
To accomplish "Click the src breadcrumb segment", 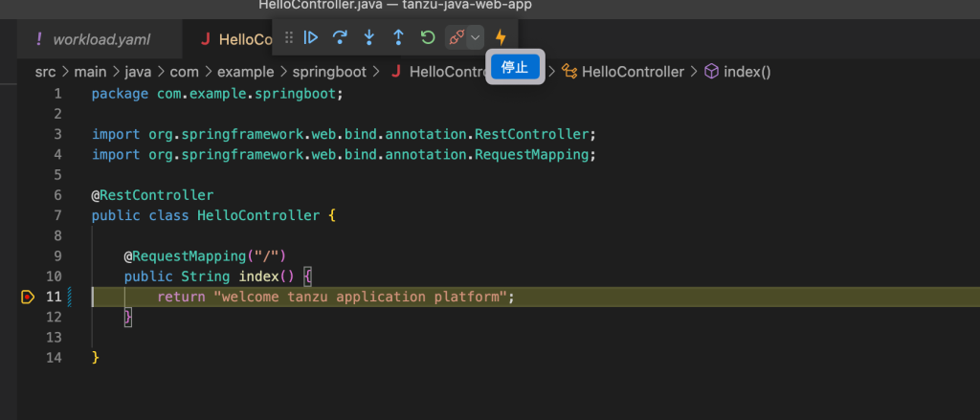I will [46, 72].
